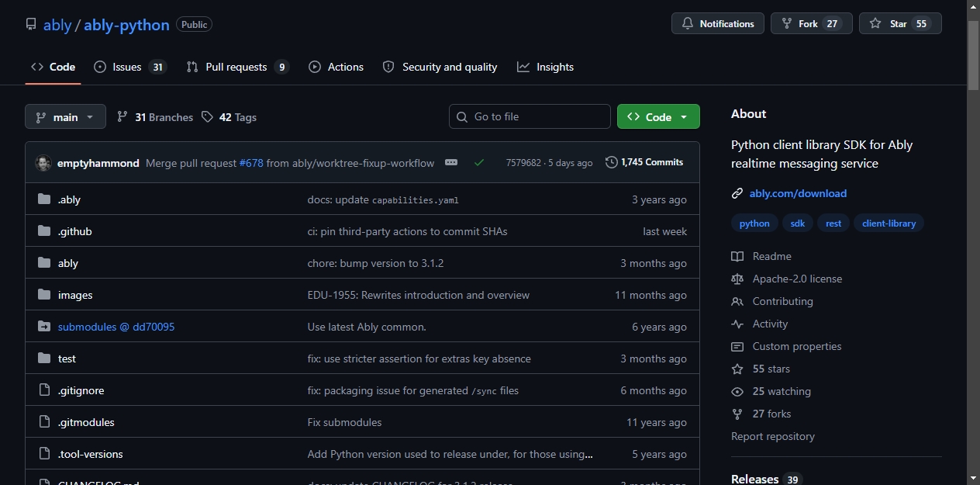Open the Pull requests tab

[237, 67]
